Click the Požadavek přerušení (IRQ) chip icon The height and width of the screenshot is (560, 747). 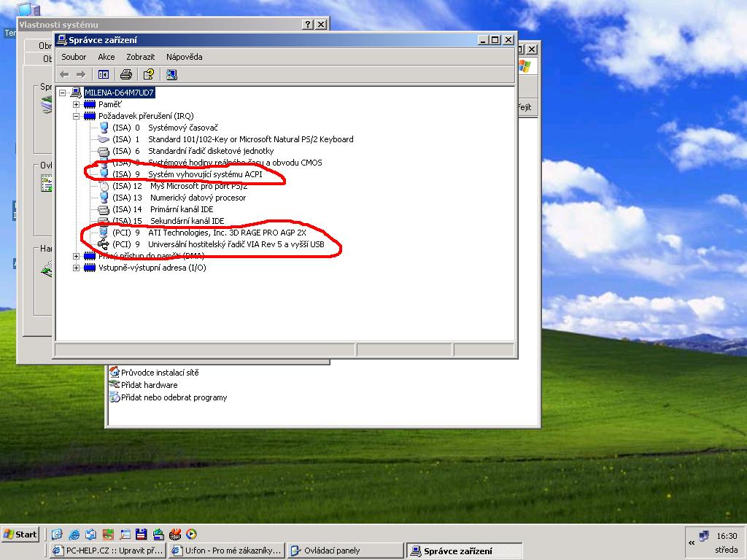[90, 116]
